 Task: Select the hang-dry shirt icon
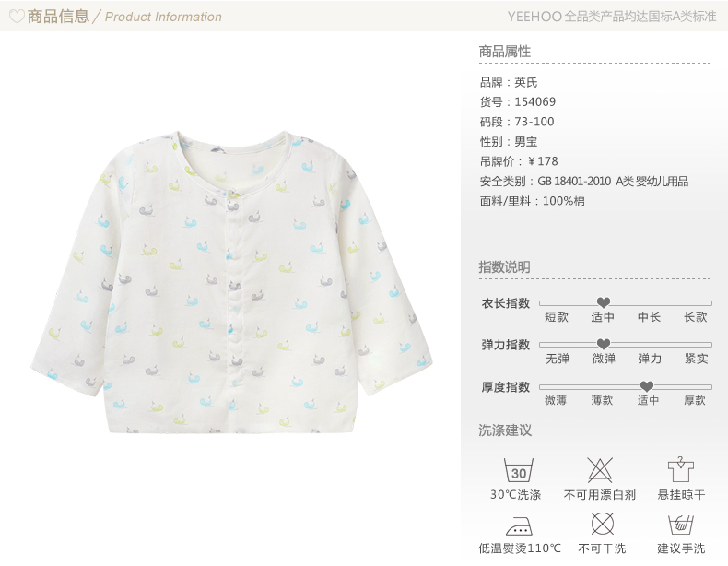[x=681, y=469]
